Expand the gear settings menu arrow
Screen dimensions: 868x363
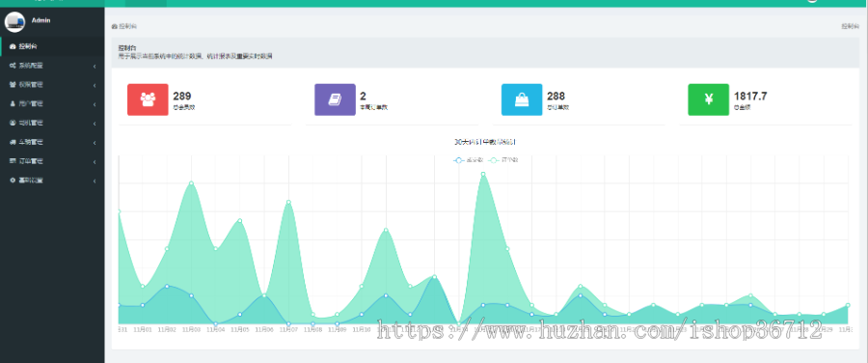pos(95,181)
